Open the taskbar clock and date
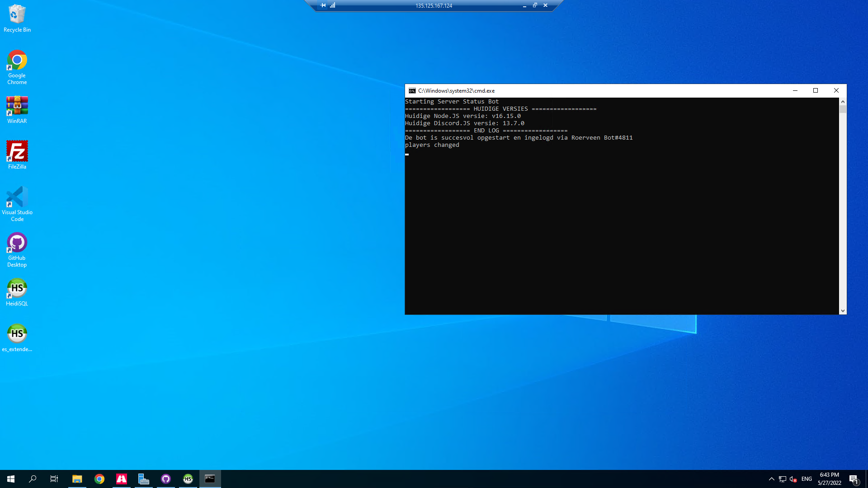Screen dimensions: 868x488 point(829,479)
